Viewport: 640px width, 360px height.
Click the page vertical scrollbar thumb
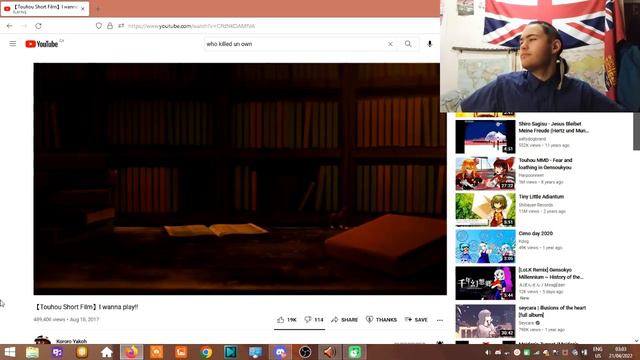(636, 131)
